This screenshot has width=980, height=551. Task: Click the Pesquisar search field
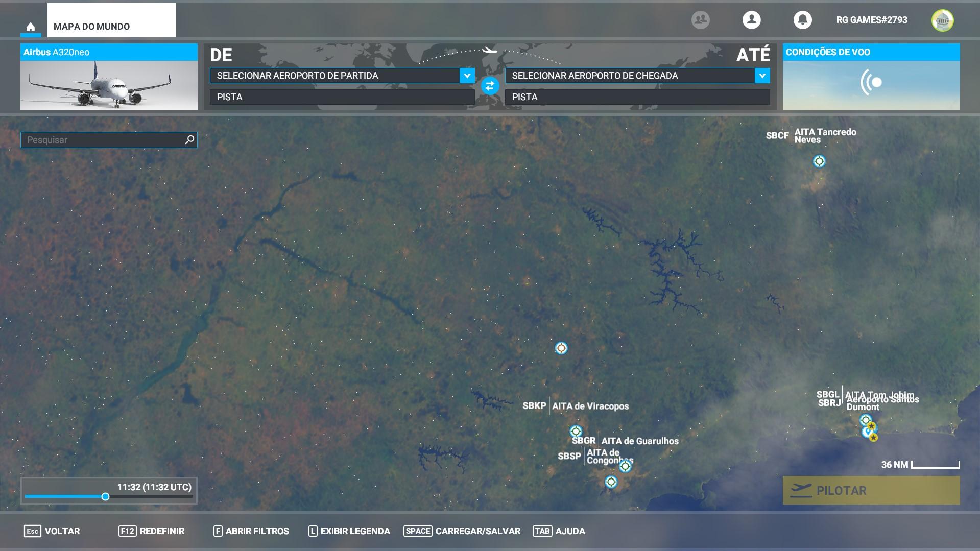coord(102,140)
